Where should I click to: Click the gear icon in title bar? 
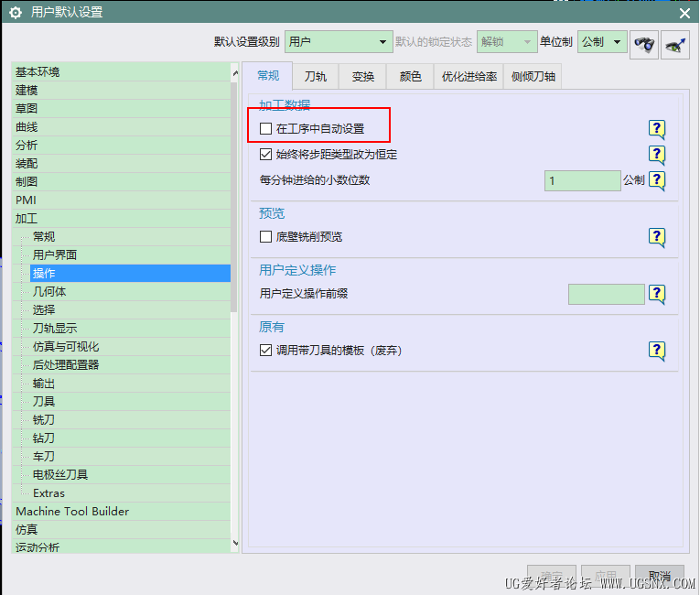pyautogui.click(x=16, y=13)
